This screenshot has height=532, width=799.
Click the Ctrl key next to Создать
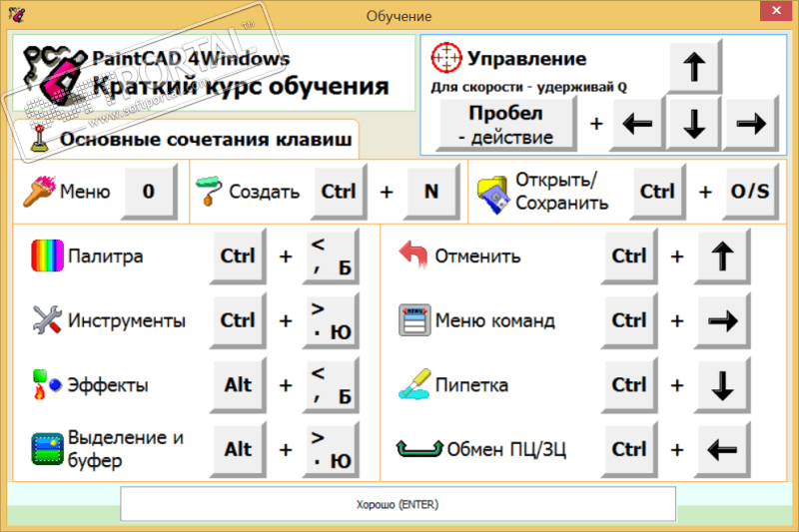click(339, 192)
